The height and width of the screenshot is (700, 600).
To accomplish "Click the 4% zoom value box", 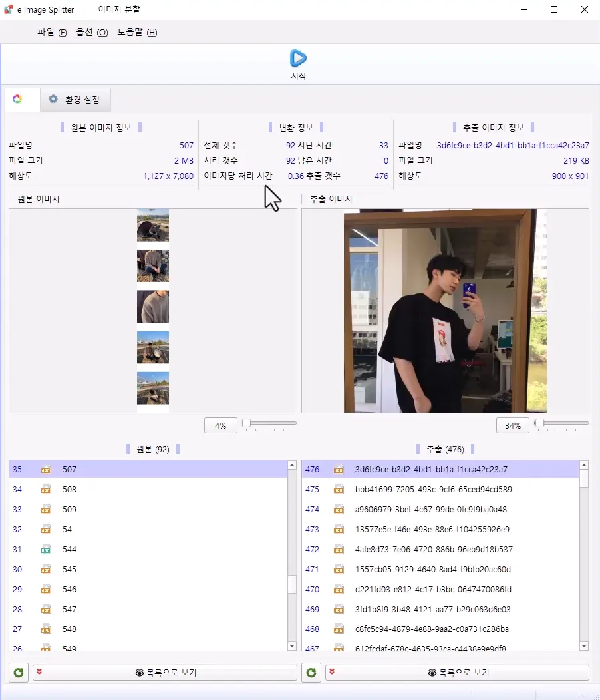I will point(221,425).
